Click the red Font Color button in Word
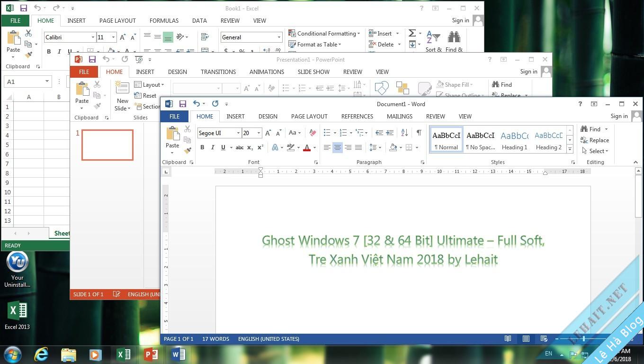Screen dimensions: 644x364 click(307, 147)
